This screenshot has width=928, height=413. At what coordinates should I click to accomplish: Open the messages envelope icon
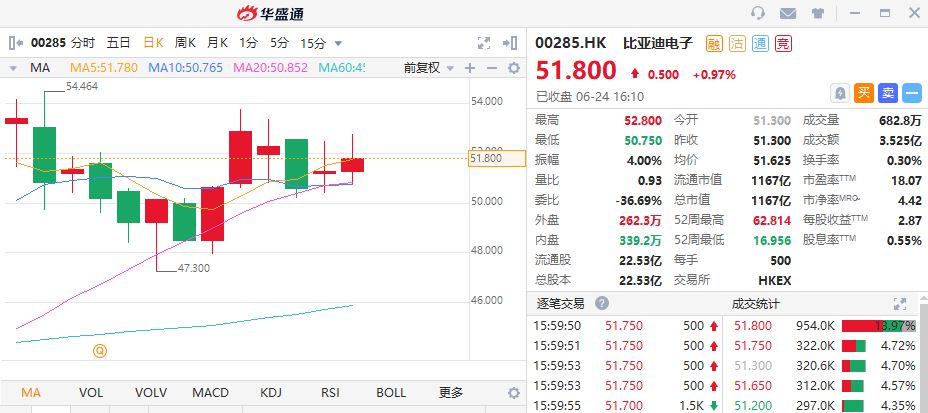pyautogui.click(x=788, y=13)
